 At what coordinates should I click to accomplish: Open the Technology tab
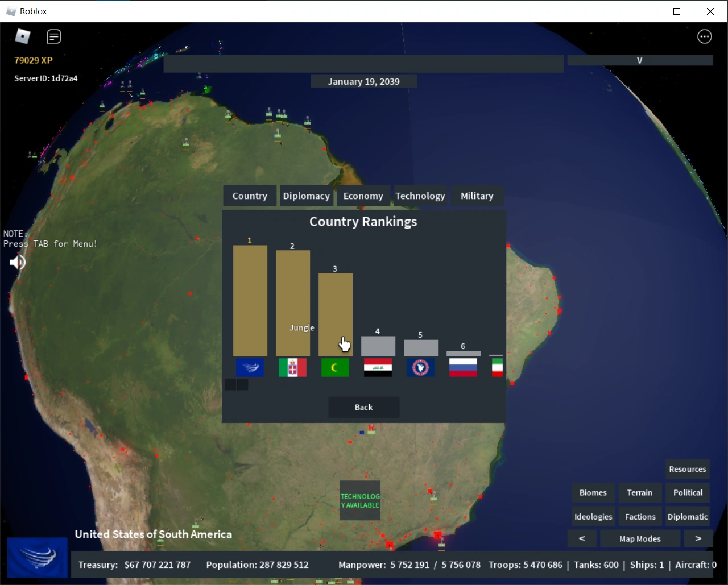tap(420, 196)
